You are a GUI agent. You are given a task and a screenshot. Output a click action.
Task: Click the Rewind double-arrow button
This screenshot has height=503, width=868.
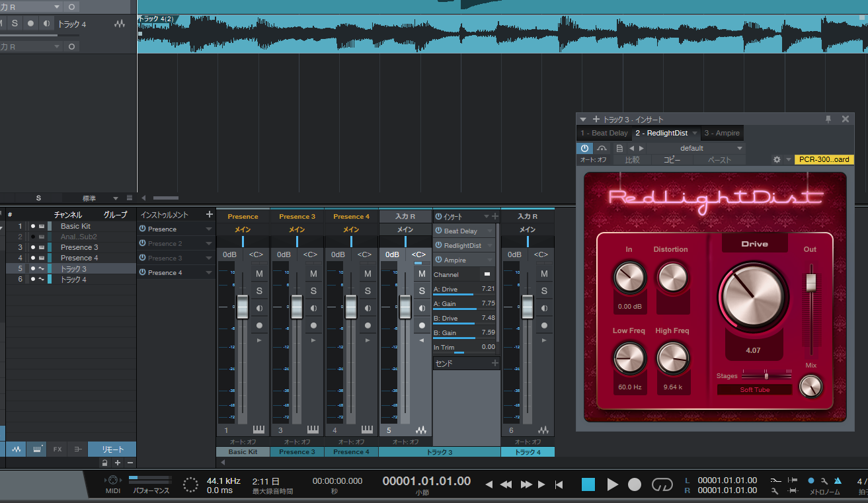[x=506, y=484]
